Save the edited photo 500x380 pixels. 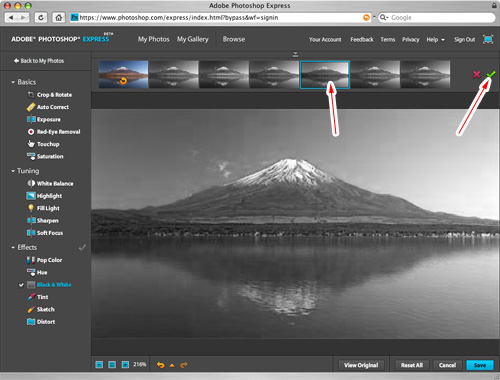tap(480, 365)
